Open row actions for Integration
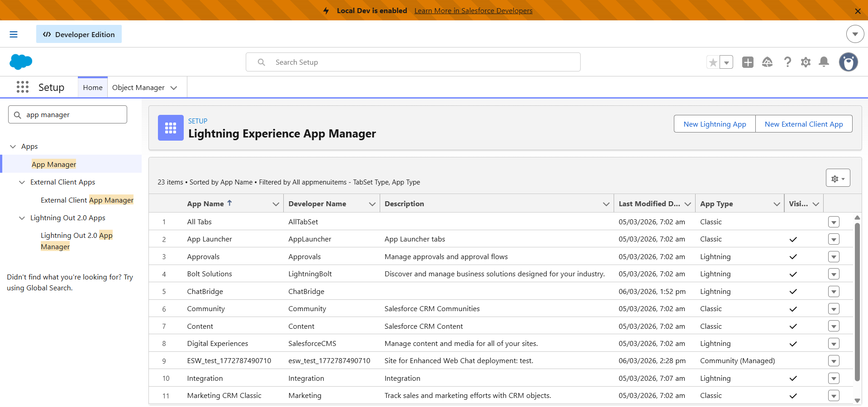Image resolution: width=868 pixels, height=407 pixels. point(834,379)
